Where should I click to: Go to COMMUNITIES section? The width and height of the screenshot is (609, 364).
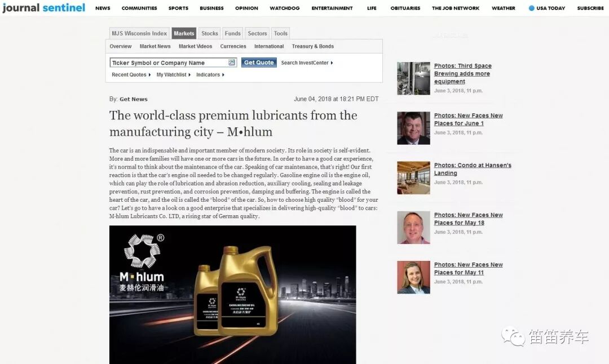139,8
